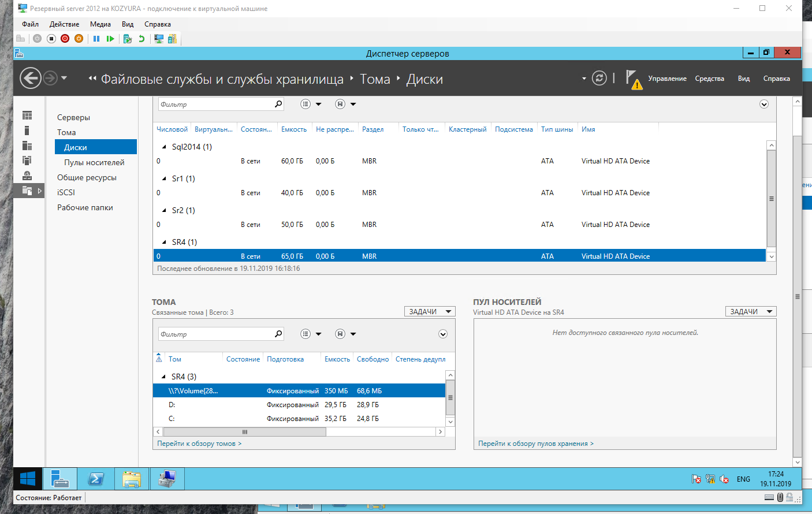812x514 pixels.
Task: Open the ЗАДАЧИ dropdown in ПУЛ НОСИТЕЛЕЙ section
Action: (751, 311)
